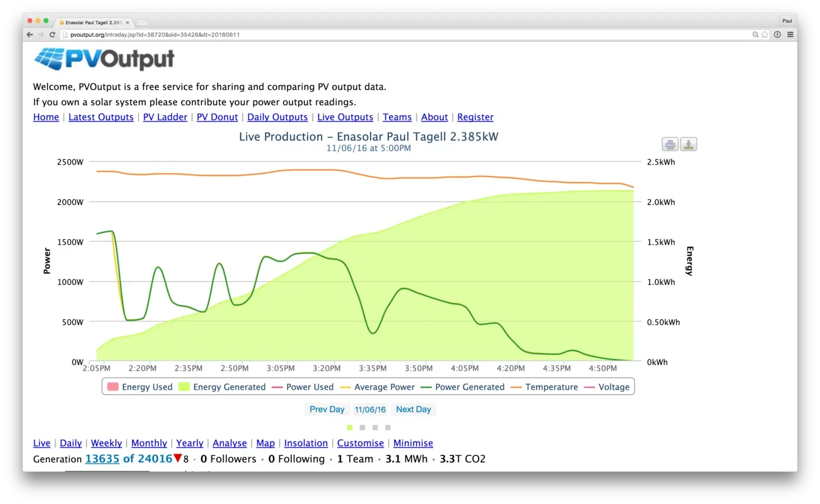This screenshot has width=820, height=504.
Task: Click the 3.1 MWh statistic text
Action: click(x=406, y=459)
